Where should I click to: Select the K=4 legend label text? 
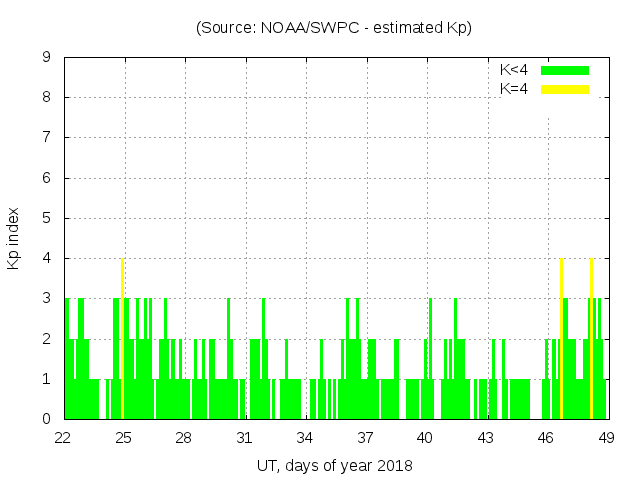(514, 89)
